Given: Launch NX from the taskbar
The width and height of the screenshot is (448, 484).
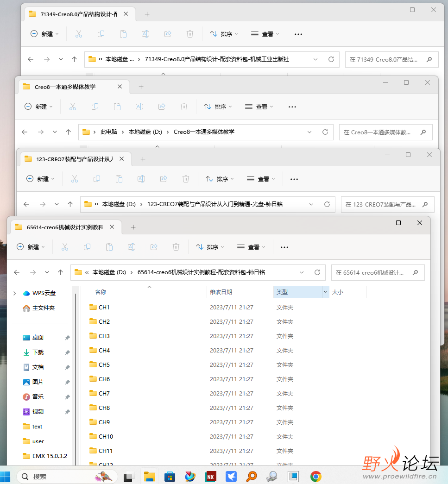Looking at the screenshot, I should 211,477.
